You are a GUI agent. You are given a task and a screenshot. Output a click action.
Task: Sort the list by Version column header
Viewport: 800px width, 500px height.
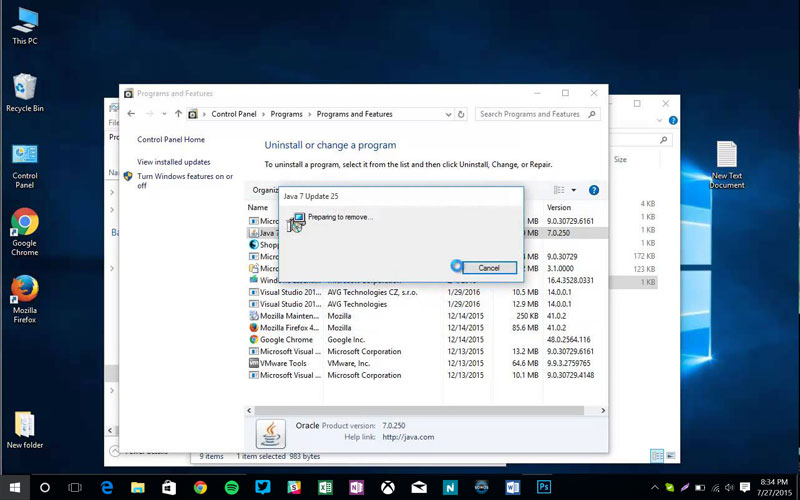click(x=559, y=207)
